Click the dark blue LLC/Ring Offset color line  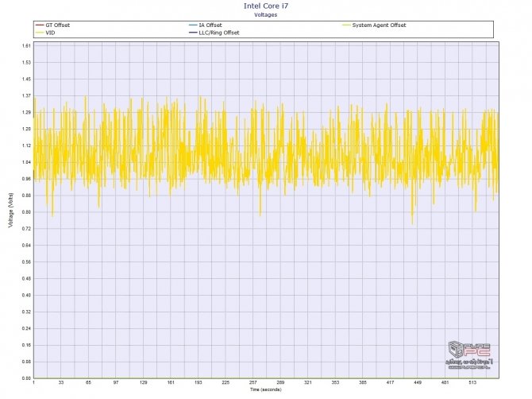[193, 33]
